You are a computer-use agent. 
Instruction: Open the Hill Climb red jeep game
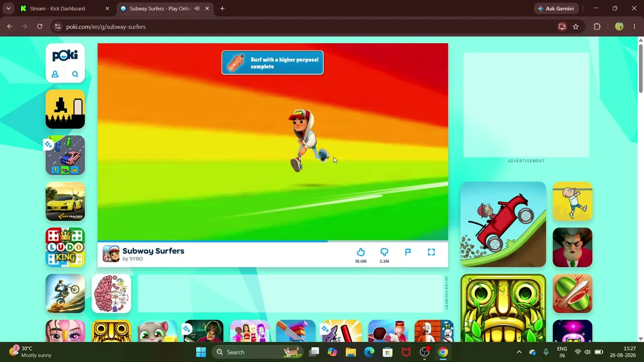tap(503, 224)
